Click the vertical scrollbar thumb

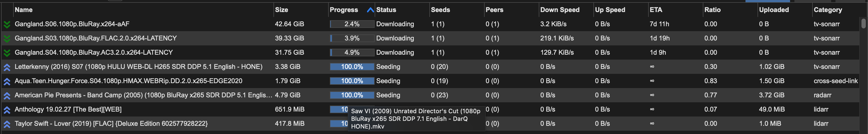pos(863,24)
